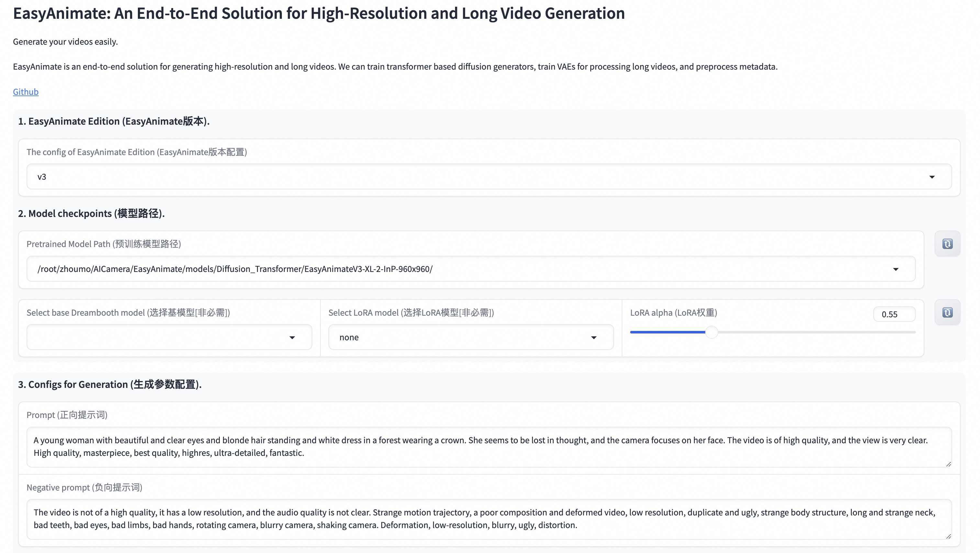The width and height of the screenshot is (980, 553).
Task: Click the pretrained model path text field
Action: pyautogui.click(x=471, y=269)
